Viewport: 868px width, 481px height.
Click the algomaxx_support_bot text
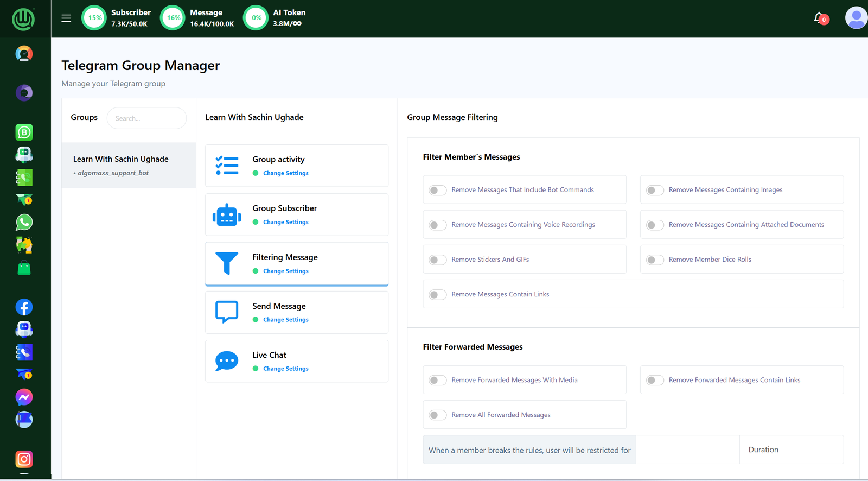pos(113,173)
